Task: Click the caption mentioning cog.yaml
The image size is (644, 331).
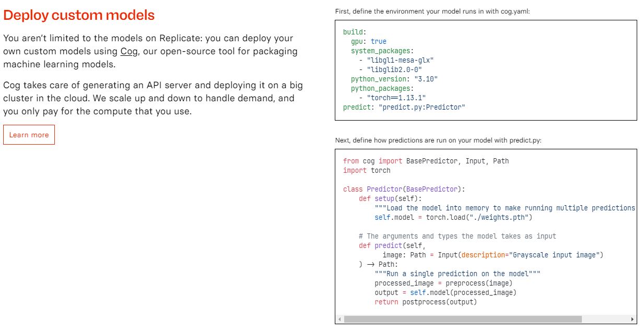Action: [432, 11]
